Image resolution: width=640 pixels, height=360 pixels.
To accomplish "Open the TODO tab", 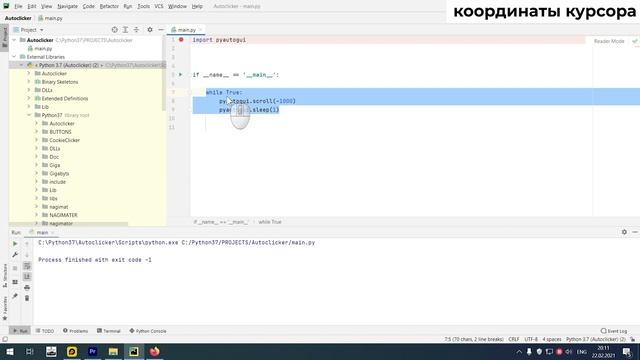I will click(x=45, y=331).
